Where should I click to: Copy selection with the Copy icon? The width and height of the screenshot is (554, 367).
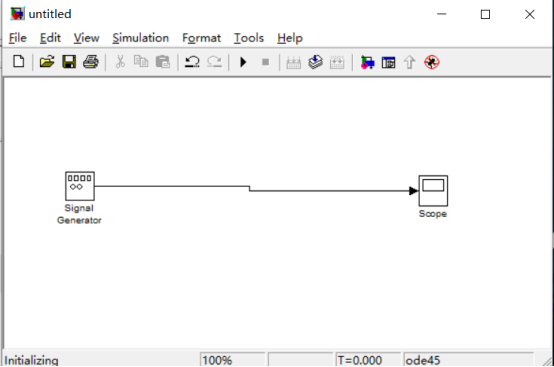tap(141, 61)
